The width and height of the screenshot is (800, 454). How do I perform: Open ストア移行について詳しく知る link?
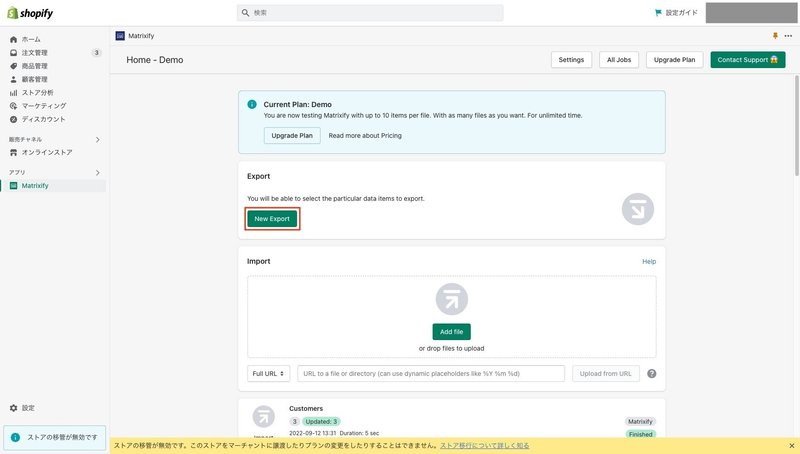[x=485, y=445]
